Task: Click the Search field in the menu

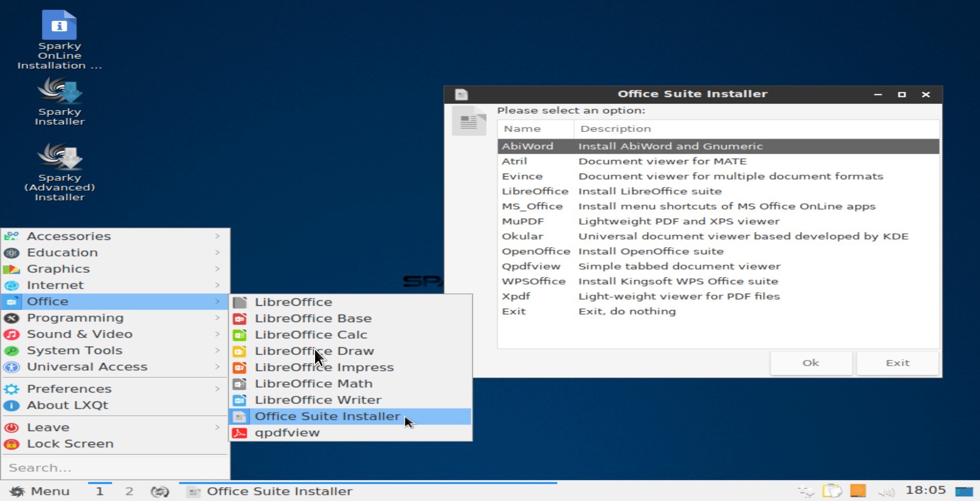Action: pos(115,468)
